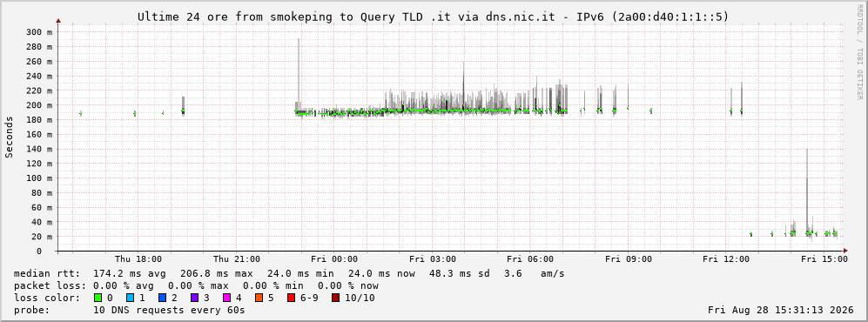868x322 pixels.
Task: Click the green loss color 0 swatch
Action: (x=98, y=299)
